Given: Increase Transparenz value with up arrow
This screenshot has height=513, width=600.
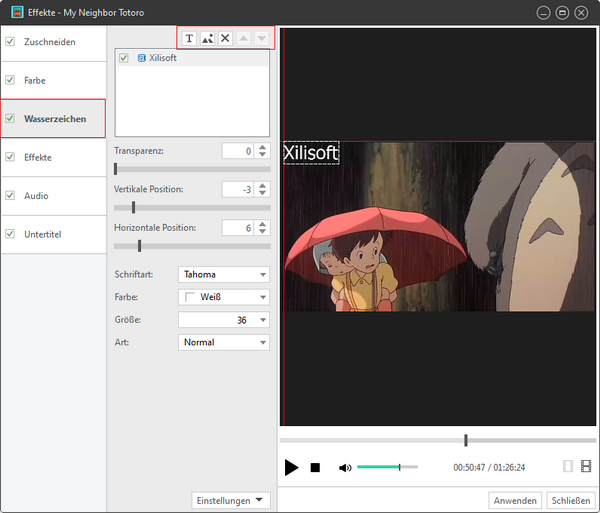Looking at the screenshot, I should click(x=262, y=147).
